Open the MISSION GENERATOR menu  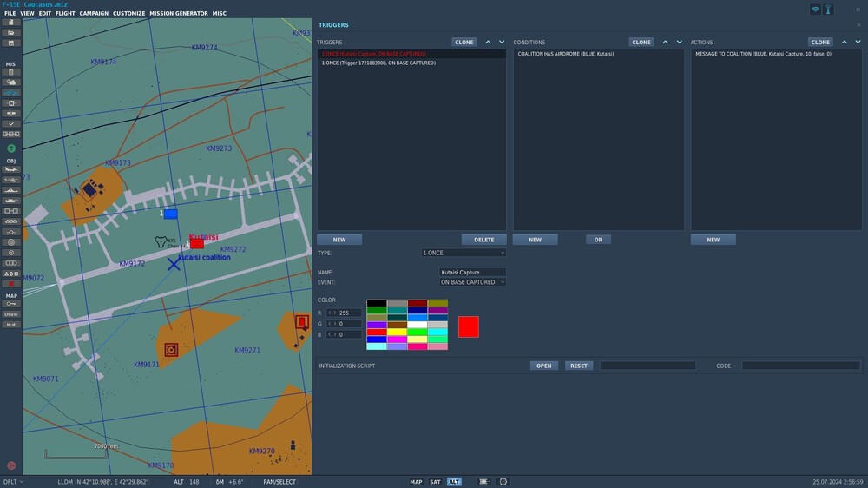click(179, 14)
